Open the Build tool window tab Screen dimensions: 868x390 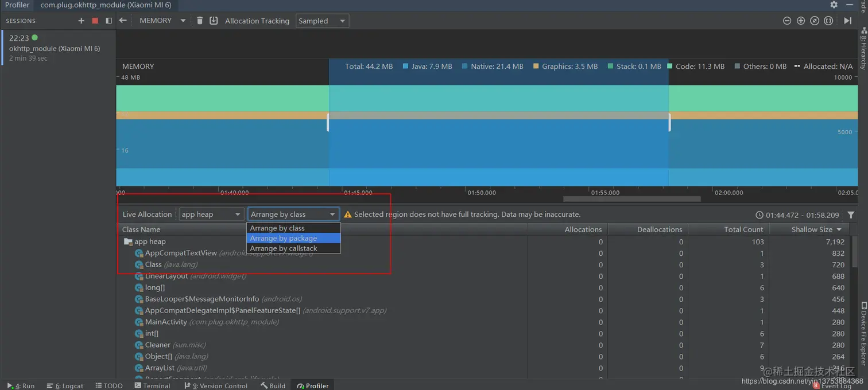[x=273, y=385]
